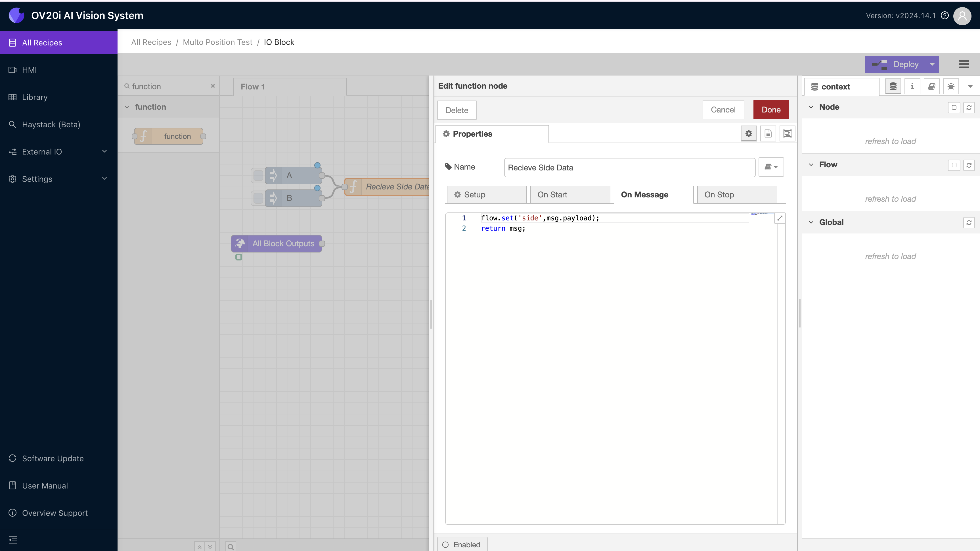
Task: Collapse the function palette category
Action: 127,107
